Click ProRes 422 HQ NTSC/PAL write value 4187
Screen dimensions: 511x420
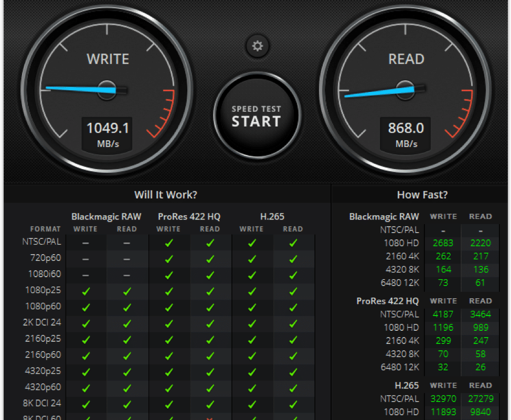pyautogui.click(x=443, y=314)
